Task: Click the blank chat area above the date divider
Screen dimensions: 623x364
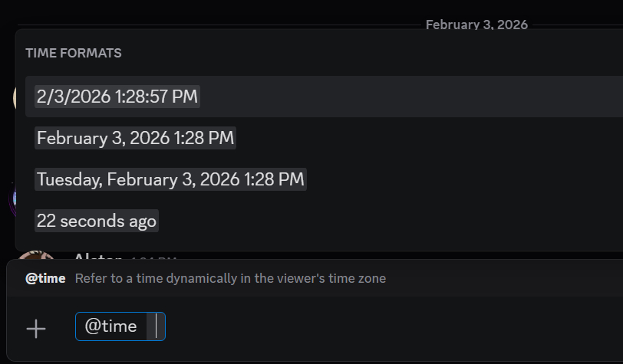Action: coord(230,11)
